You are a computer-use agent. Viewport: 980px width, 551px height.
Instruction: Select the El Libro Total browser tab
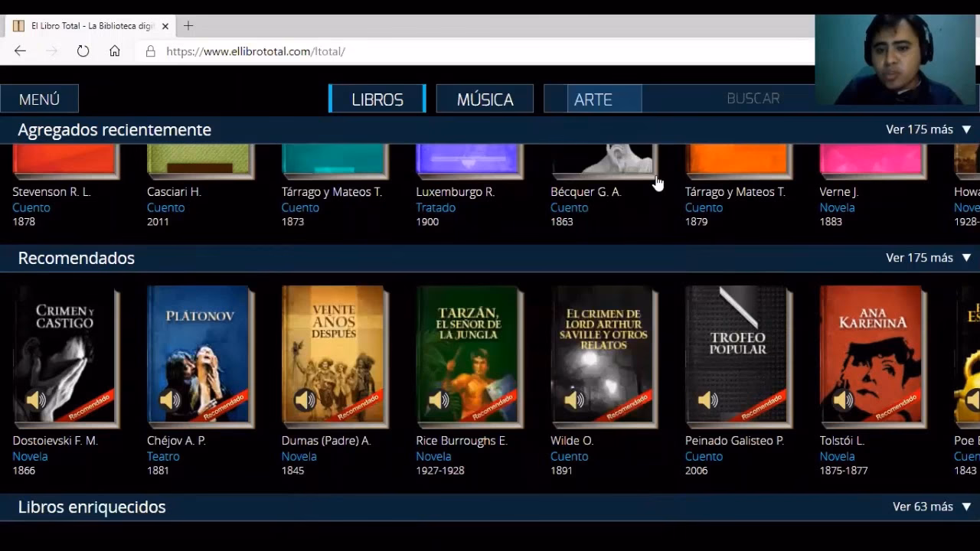pos(90,26)
